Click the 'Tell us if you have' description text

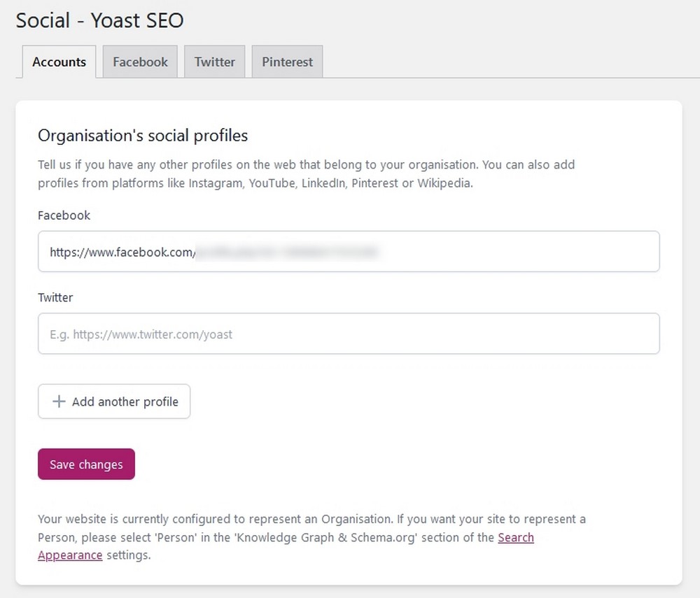(307, 174)
